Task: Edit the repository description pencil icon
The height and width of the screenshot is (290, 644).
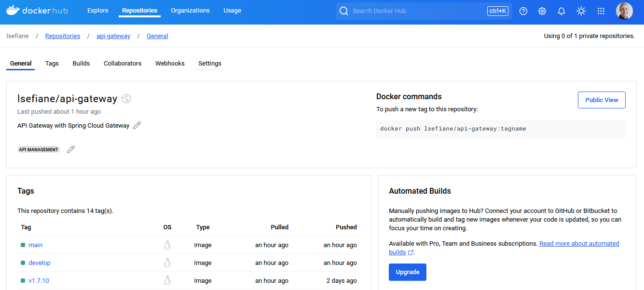Action: 137,125
